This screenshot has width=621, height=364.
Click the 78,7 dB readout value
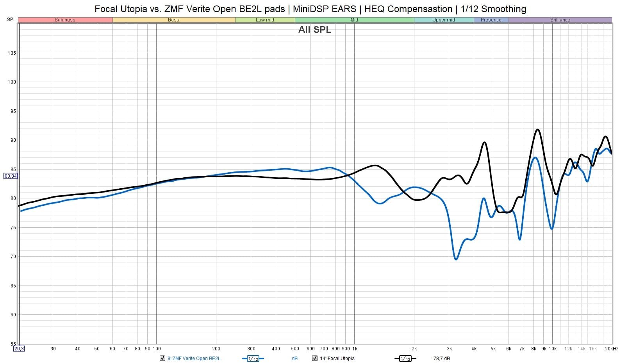click(x=441, y=359)
